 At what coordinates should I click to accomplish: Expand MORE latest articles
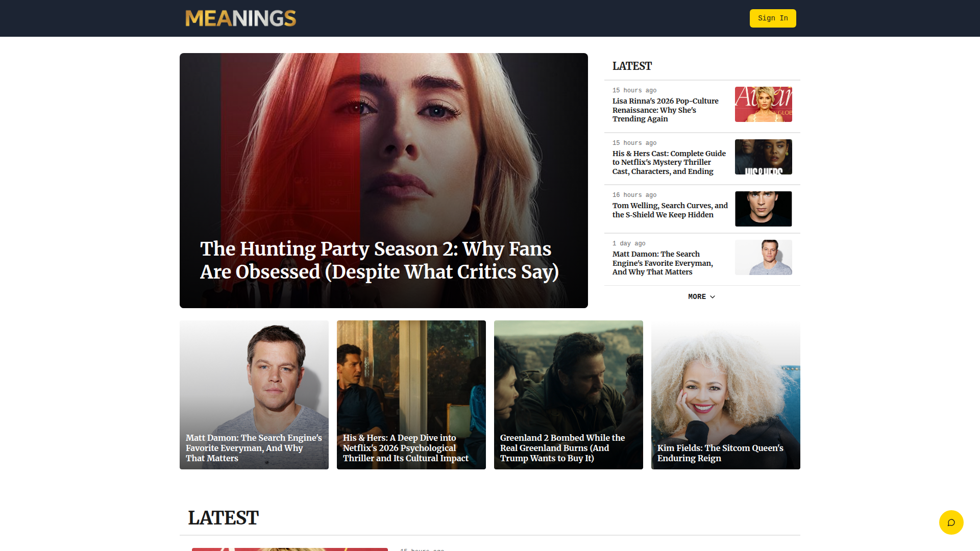click(697, 297)
